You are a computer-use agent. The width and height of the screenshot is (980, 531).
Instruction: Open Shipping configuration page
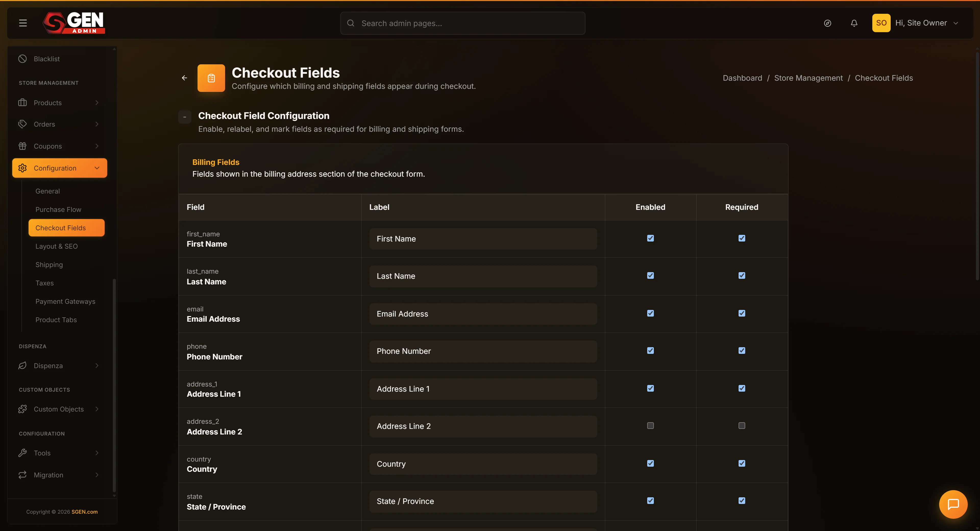point(49,264)
